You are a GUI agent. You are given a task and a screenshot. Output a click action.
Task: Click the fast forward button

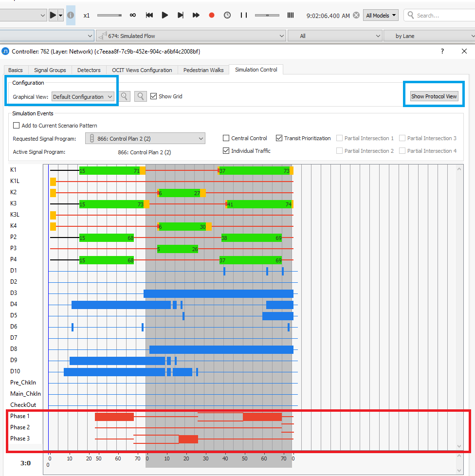pyautogui.click(x=196, y=16)
